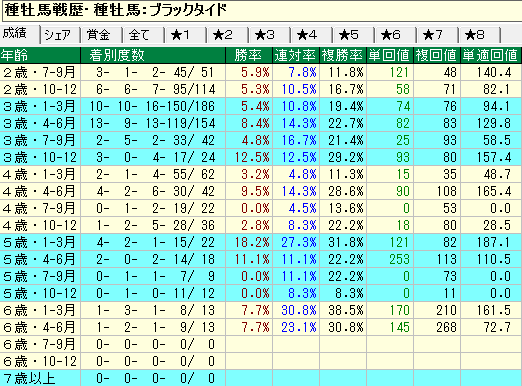
Task: Switch to the 成績 tab
Action: 20,34
